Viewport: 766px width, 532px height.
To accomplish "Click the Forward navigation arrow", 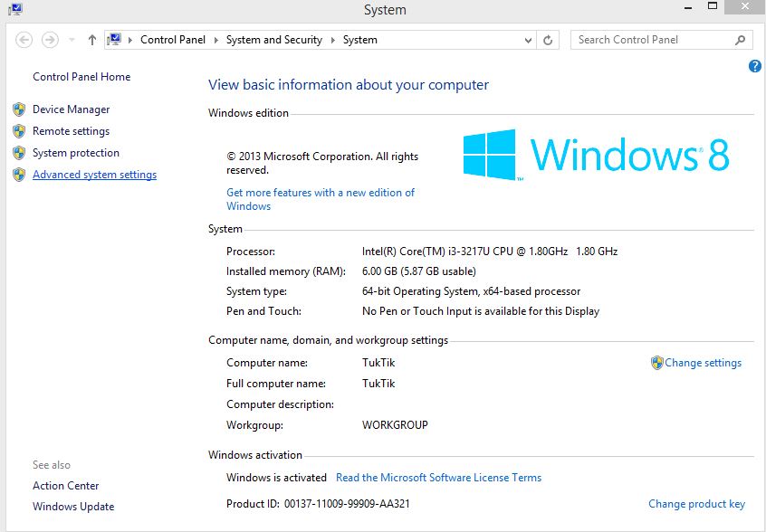I will tap(50, 40).
